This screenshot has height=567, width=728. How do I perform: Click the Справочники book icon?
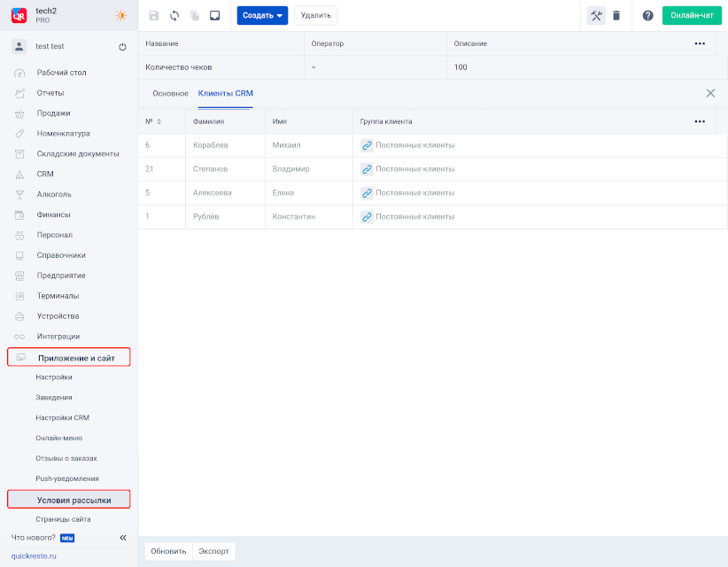coord(19,255)
